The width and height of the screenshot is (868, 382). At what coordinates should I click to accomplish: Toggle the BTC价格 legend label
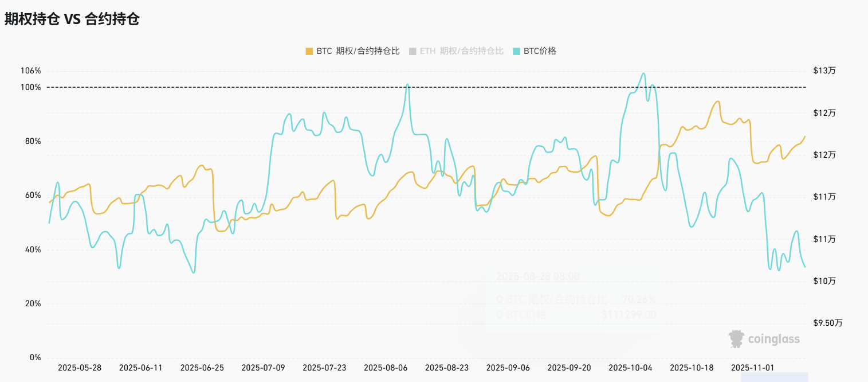coord(540,51)
